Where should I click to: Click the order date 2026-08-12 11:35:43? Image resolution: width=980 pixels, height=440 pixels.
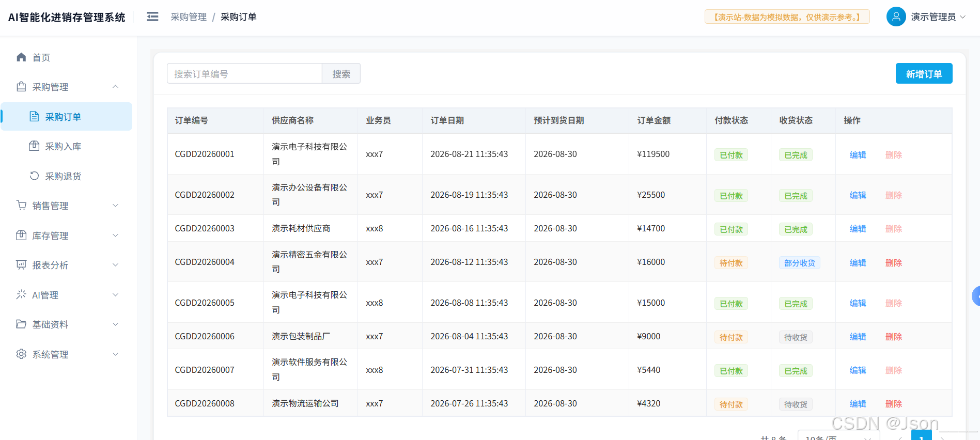(469, 262)
